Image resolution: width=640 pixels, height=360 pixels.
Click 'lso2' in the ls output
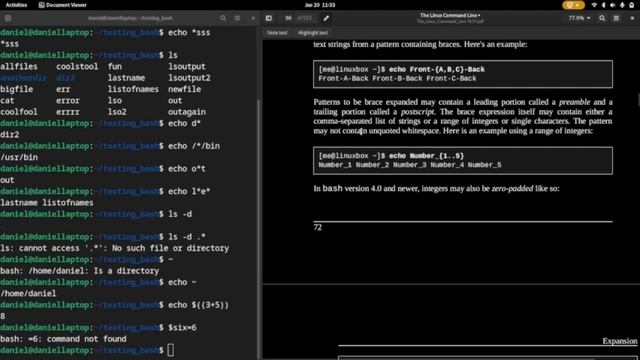click(x=117, y=112)
